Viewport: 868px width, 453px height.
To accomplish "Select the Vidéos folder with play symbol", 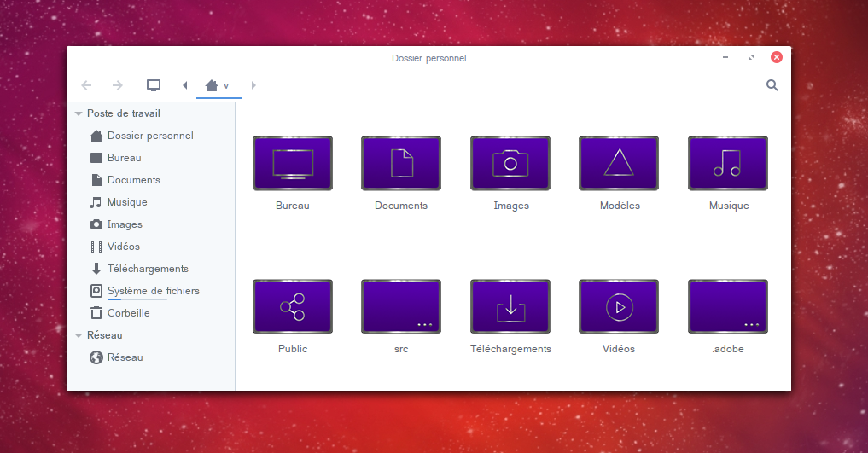I will [x=619, y=306].
